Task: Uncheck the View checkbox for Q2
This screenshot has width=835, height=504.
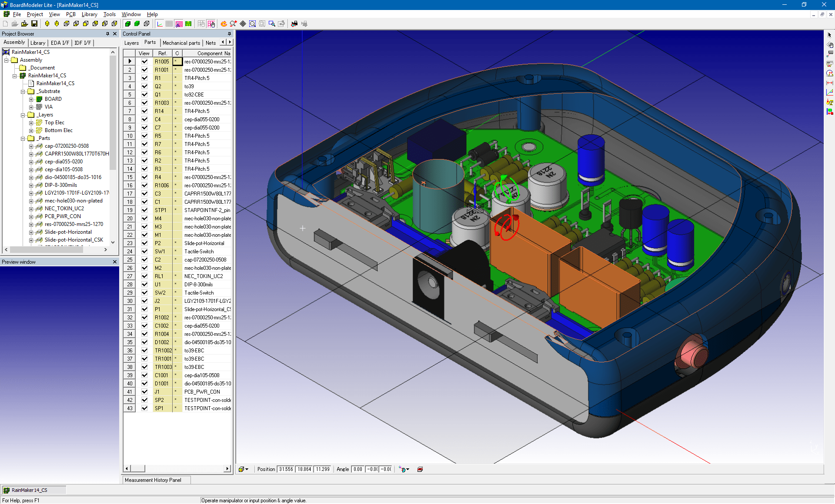Action: 144,86
